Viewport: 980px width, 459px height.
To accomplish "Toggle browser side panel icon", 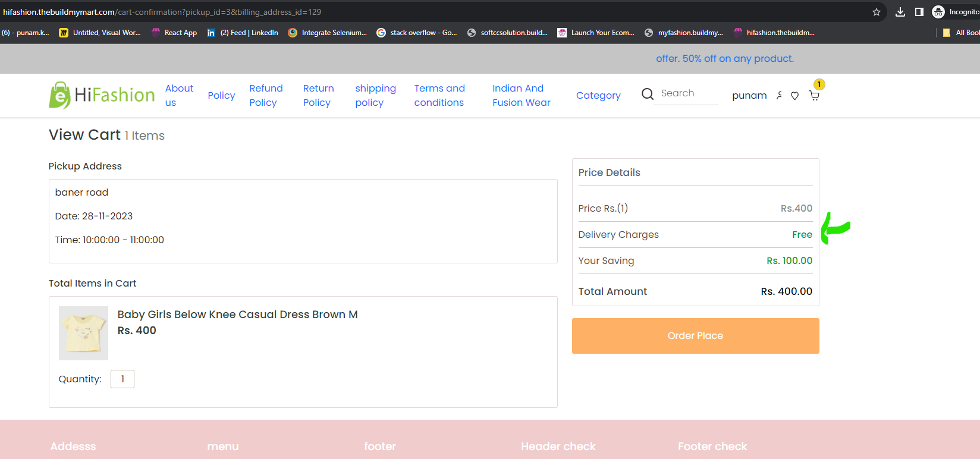I will (919, 12).
